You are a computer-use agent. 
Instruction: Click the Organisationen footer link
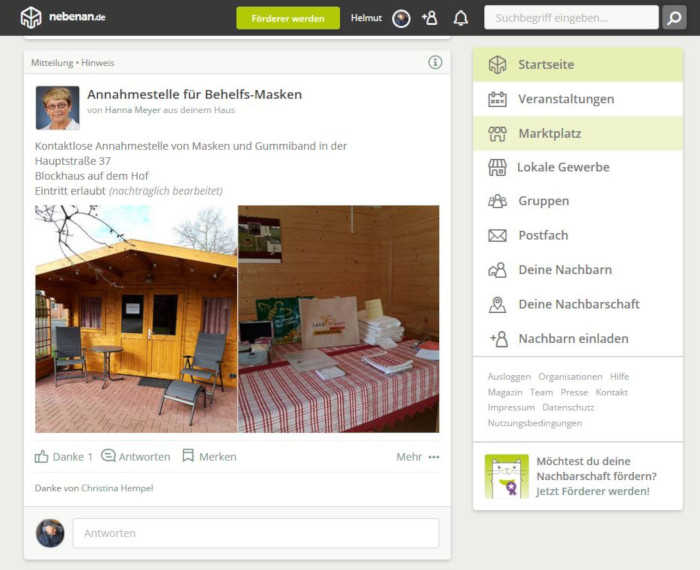tap(570, 377)
